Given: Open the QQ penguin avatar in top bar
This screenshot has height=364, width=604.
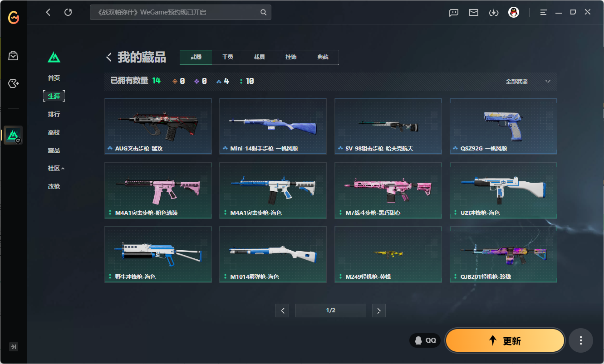Looking at the screenshot, I should click(x=514, y=12).
